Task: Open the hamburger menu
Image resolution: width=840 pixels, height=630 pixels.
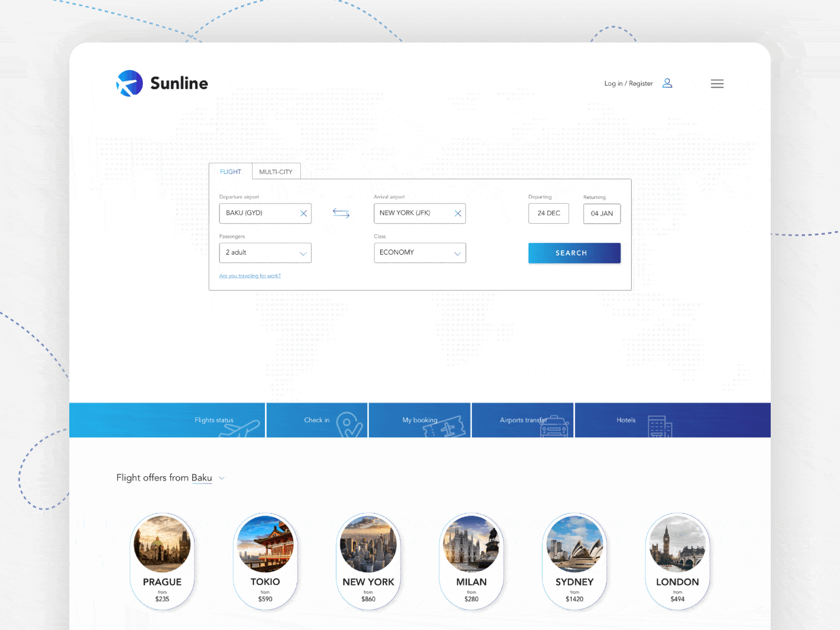Action: click(717, 83)
